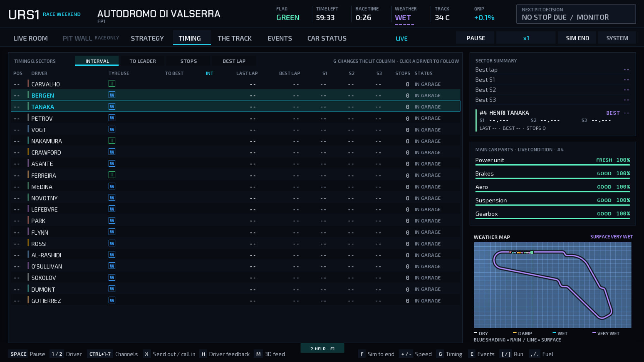The image size is (644, 362).
Task: Follow driver Al-Rashidi in timing list
Action: 235,255
